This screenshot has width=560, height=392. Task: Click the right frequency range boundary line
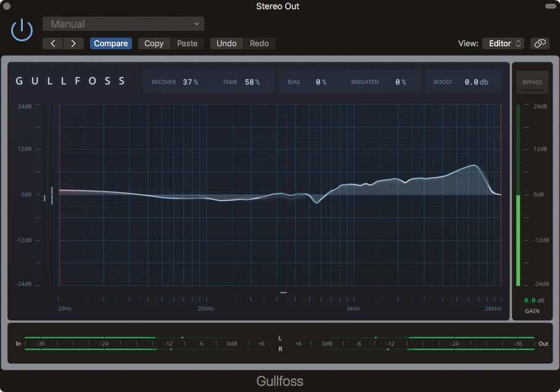point(501,195)
